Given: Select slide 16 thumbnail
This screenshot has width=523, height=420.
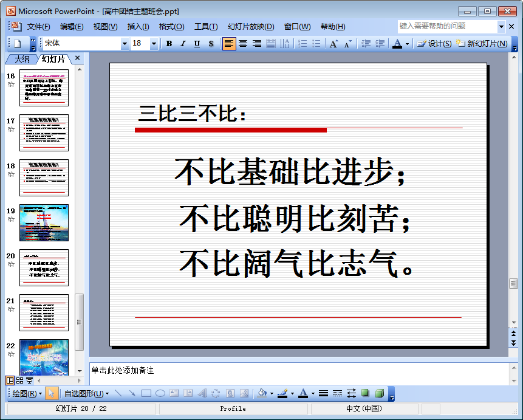Looking at the screenshot, I should [x=44, y=88].
